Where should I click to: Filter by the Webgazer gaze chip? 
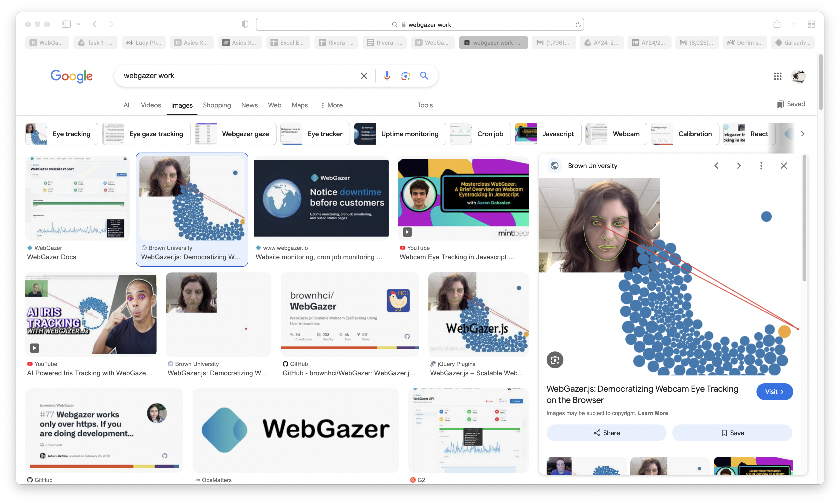235,134
